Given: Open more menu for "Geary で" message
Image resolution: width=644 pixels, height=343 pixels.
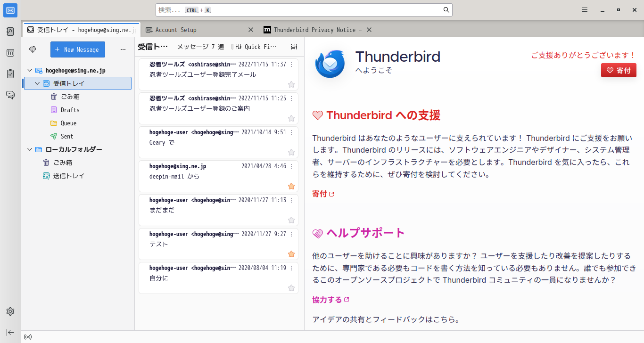Looking at the screenshot, I should [291, 132].
